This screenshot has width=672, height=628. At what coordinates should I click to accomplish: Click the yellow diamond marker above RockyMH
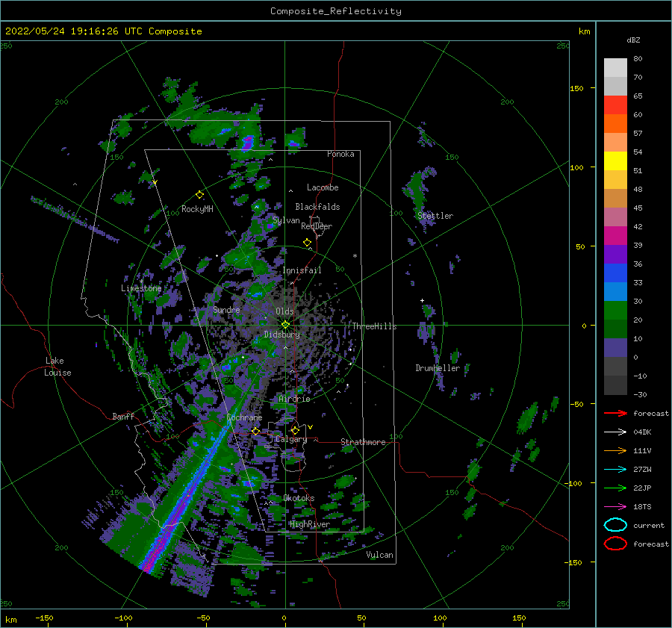coord(199,195)
